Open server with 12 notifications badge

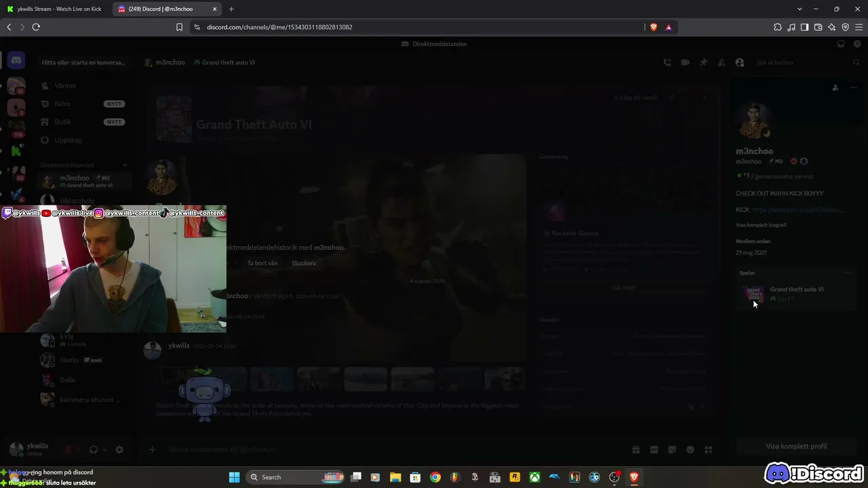16,86
